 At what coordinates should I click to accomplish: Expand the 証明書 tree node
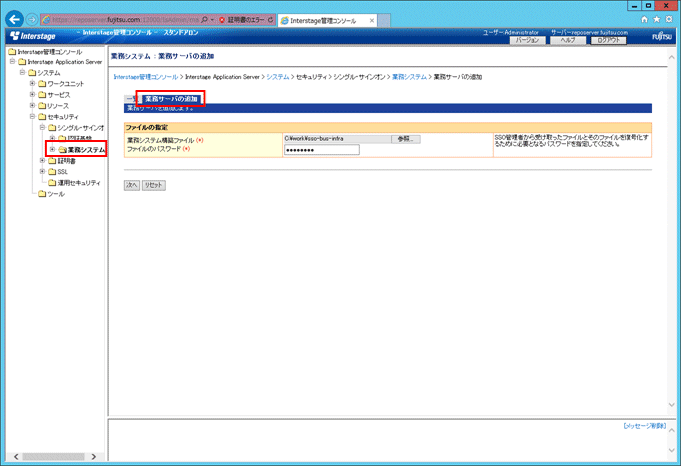click(43, 160)
